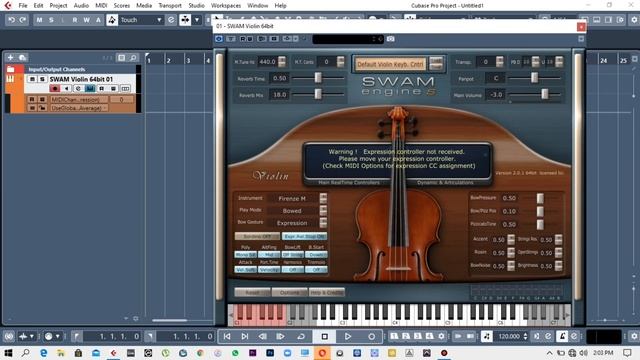Mute the SWAM Violin 64bit 01 track
640x360 pixels.
pyautogui.click(x=32, y=79)
